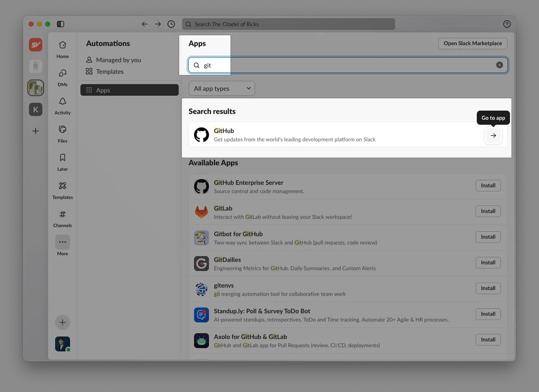Open the Files section
This screenshot has width=539, height=392.
point(62,130)
